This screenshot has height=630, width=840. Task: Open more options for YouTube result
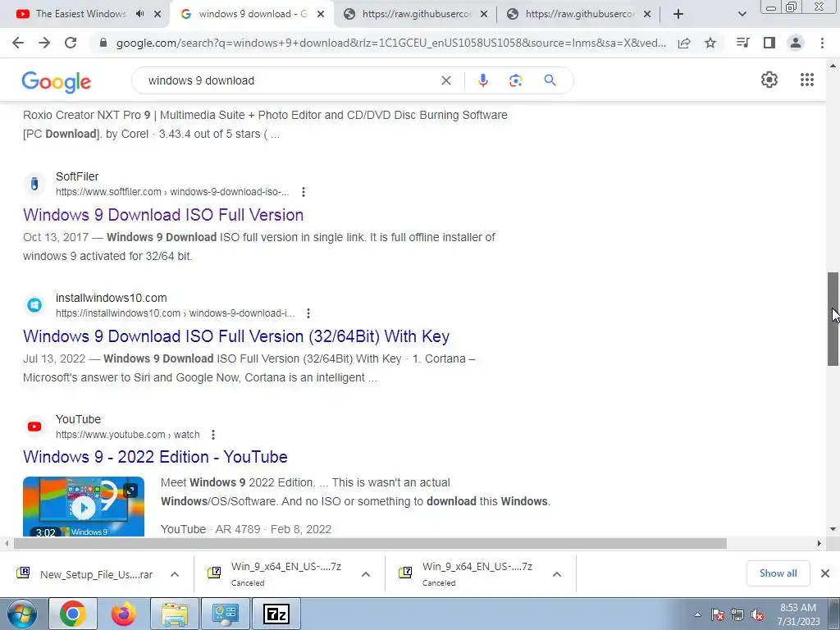point(213,435)
